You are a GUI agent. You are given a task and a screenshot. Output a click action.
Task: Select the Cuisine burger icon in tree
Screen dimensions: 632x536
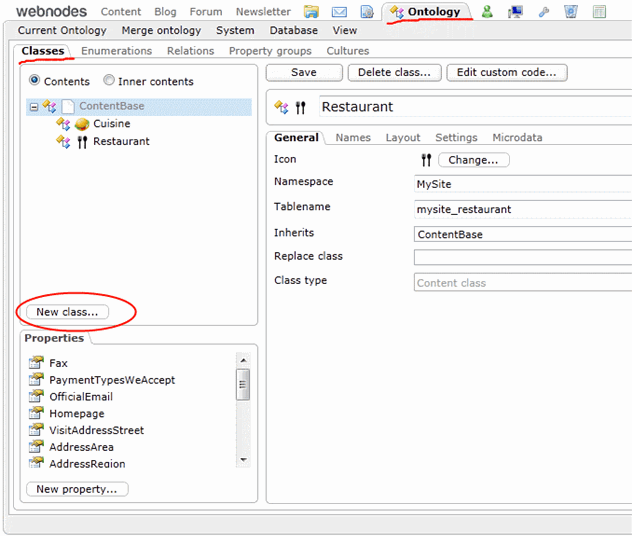point(82,124)
